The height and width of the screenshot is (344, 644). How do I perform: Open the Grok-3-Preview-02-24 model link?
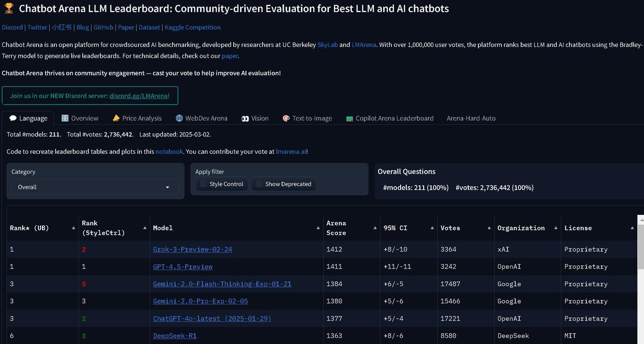(192, 249)
